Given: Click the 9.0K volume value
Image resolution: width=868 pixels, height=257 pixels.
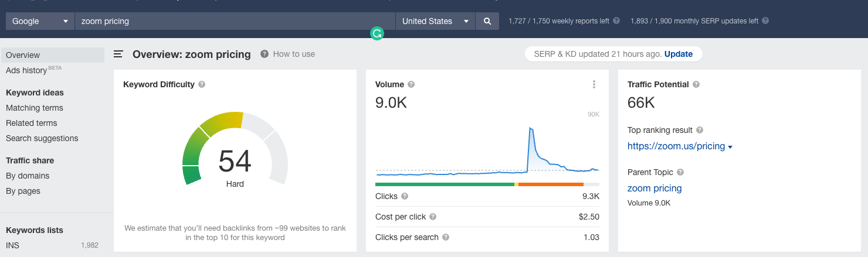Looking at the screenshot, I should point(391,103).
